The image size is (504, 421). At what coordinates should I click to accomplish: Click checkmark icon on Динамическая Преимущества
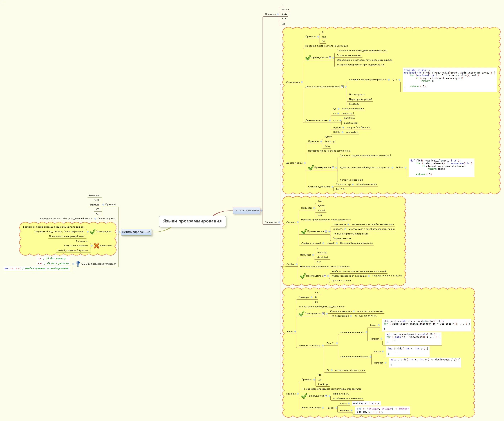311,168
